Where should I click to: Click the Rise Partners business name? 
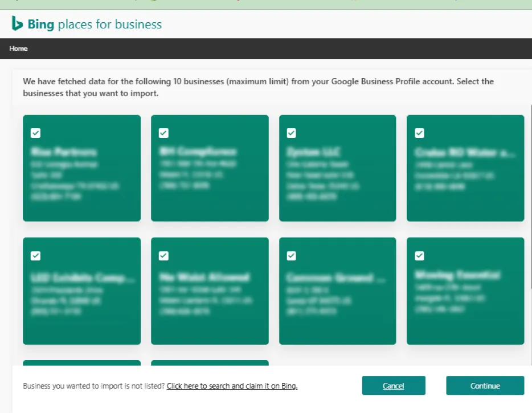pyautogui.click(x=64, y=152)
